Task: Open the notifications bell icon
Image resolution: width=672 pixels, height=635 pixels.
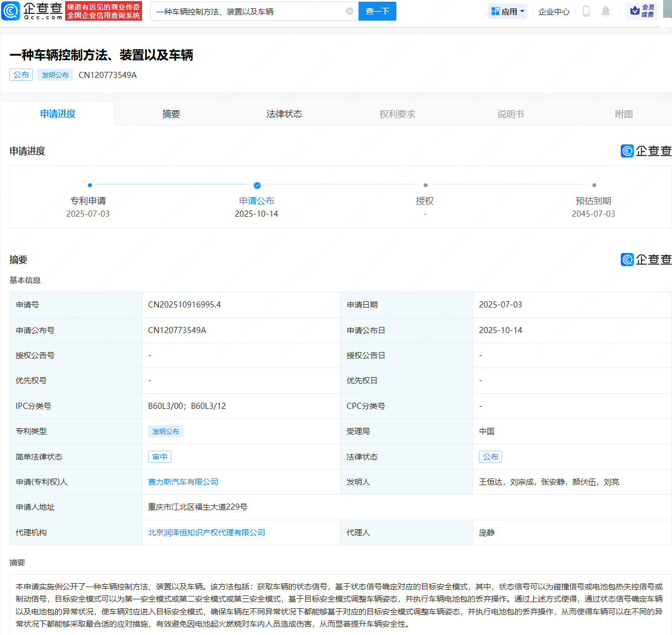Action: 606,11
